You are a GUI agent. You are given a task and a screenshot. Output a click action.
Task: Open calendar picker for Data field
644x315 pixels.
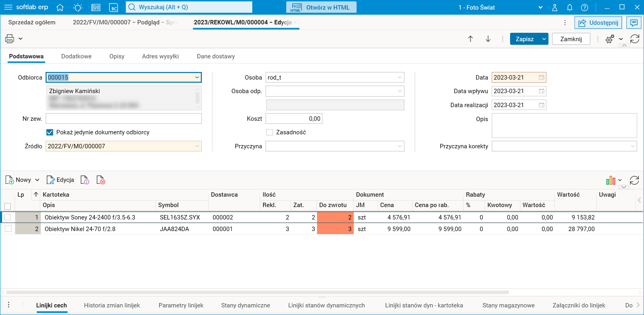[542, 78]
